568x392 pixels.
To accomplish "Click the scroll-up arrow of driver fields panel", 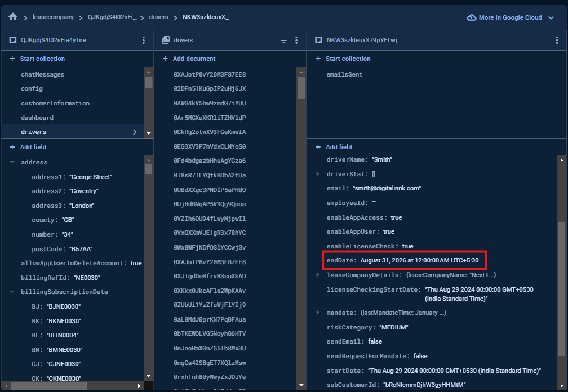I will pos(561,159).
